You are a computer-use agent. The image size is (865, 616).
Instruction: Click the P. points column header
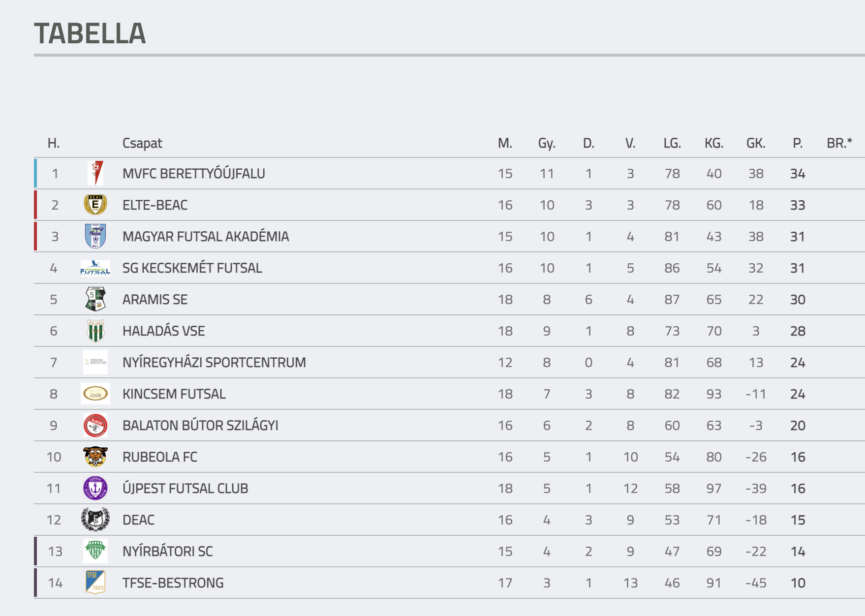pos(798,143)
